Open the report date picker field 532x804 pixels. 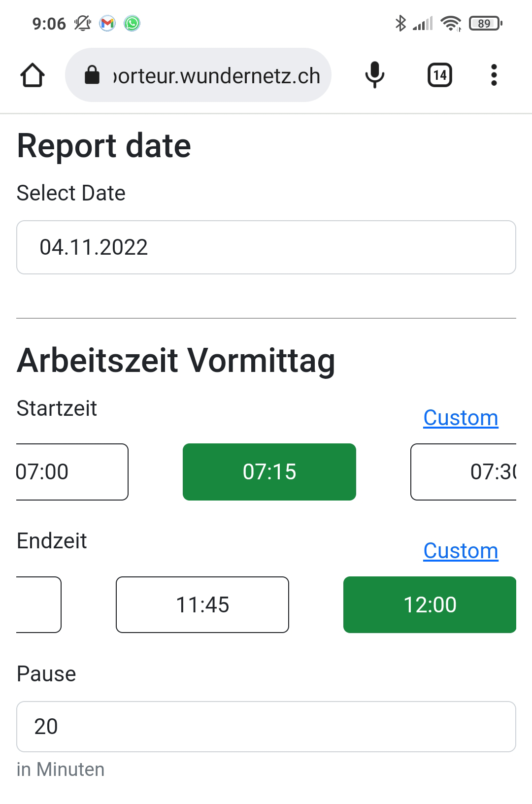pyautogui.click(x=266, y=247)
